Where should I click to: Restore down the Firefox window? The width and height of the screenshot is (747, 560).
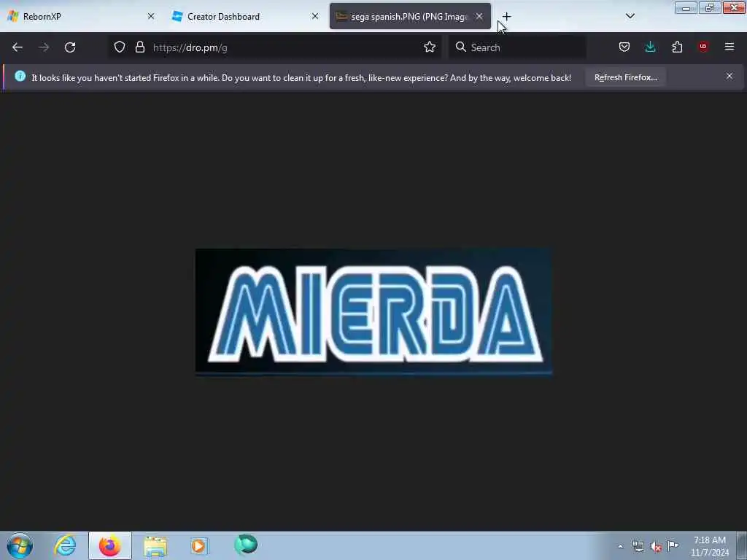[x=710, y=8]
